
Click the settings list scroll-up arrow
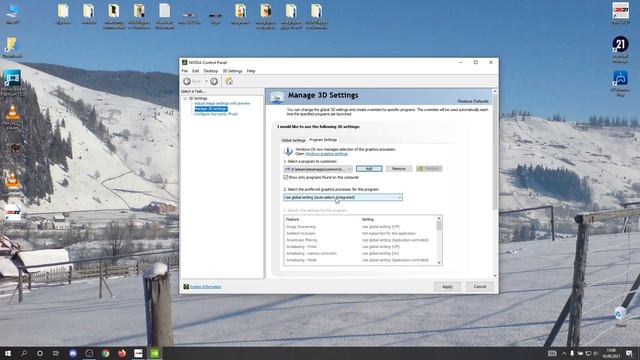439,218
